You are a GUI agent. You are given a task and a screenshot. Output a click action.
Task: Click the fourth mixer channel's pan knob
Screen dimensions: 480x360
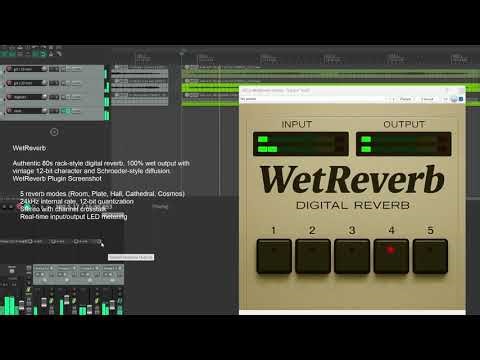(x=113, y=280)
